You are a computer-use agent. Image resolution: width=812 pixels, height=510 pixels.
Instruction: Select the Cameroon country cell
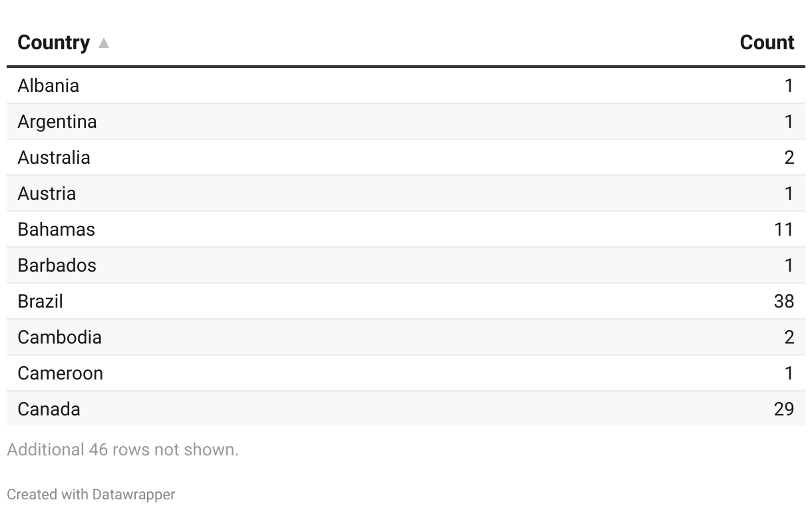pos(61,374)
